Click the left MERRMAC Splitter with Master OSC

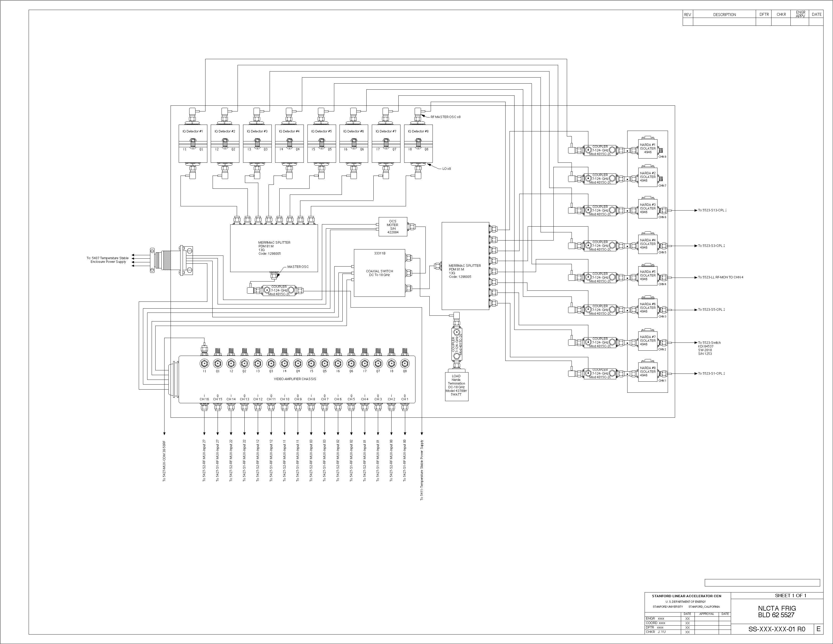[x=274, y=248]
